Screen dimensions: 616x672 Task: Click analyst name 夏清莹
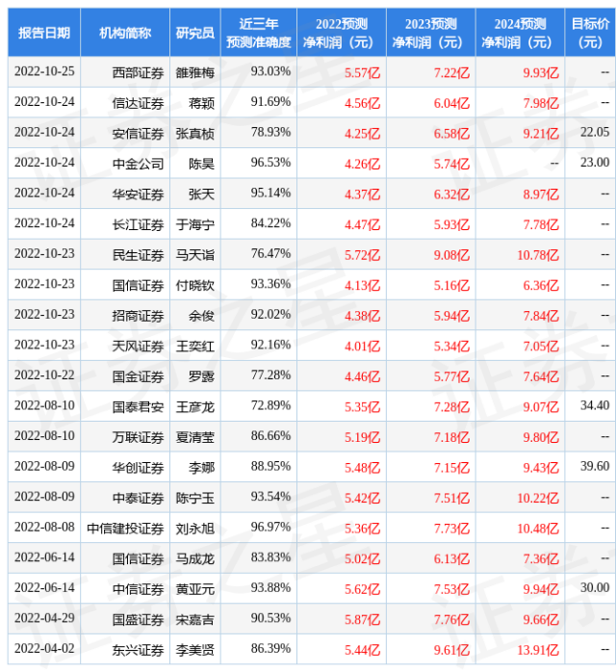click(195, 438)
